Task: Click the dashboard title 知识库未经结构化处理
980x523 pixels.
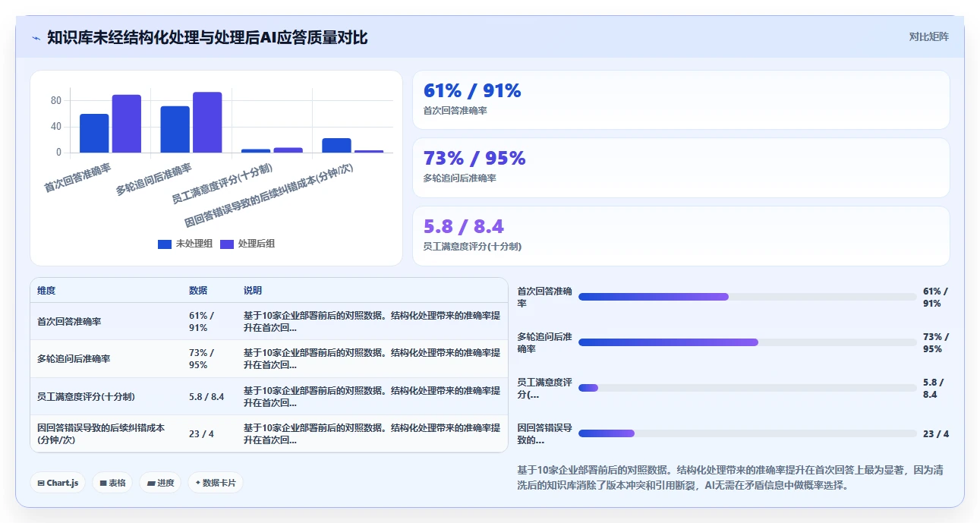Action: (x=207, y=37)
